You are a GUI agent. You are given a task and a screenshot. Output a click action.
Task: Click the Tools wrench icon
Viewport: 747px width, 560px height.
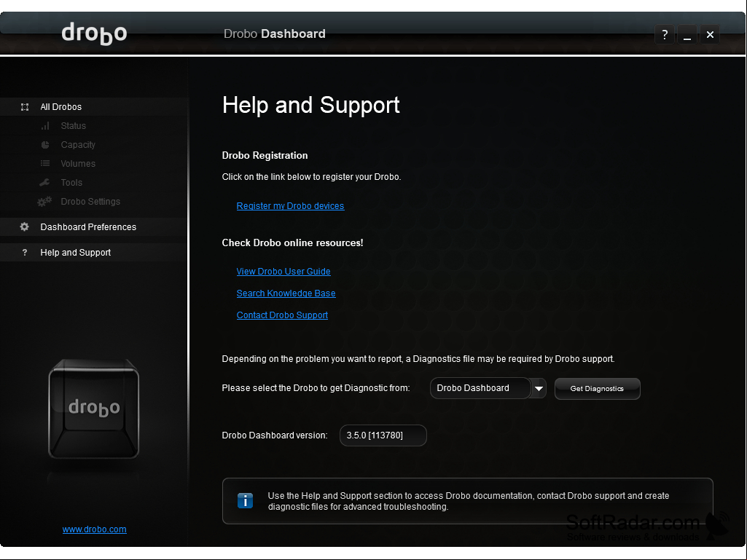(x=44, y=182)
